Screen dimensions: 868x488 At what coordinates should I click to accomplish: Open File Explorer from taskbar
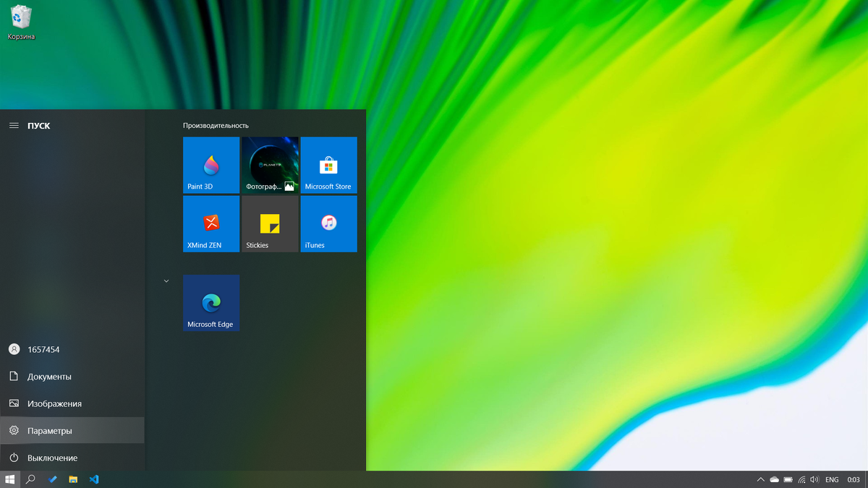coord(73,479)
